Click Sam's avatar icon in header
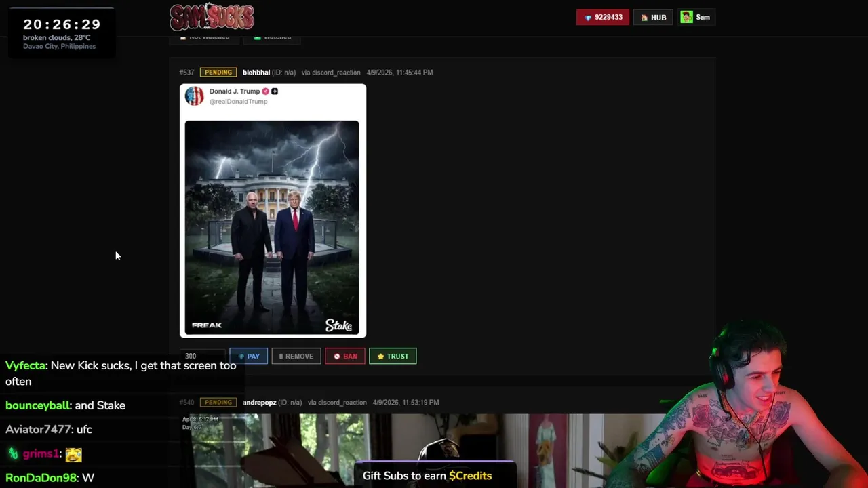 click(687, 17)
